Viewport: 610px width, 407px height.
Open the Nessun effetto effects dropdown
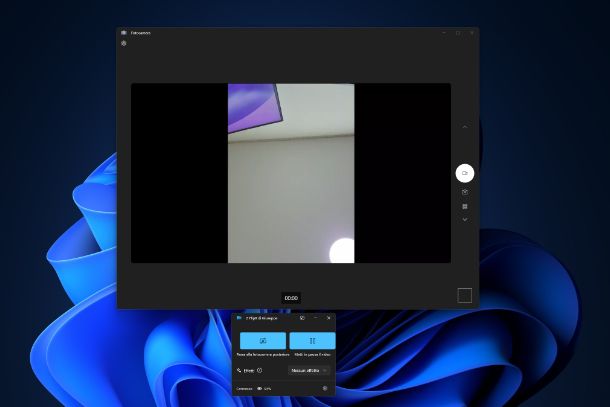[309, 370]
